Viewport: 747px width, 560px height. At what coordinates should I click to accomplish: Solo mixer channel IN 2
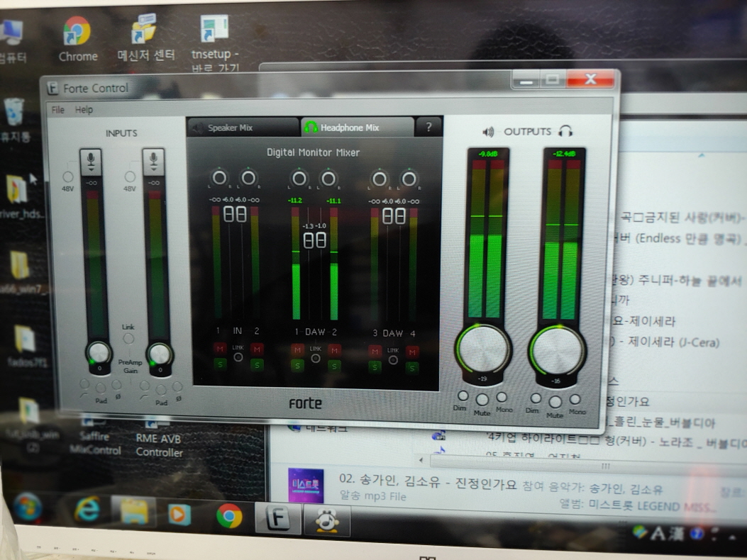pyautogui.click(x=257, y=365)
